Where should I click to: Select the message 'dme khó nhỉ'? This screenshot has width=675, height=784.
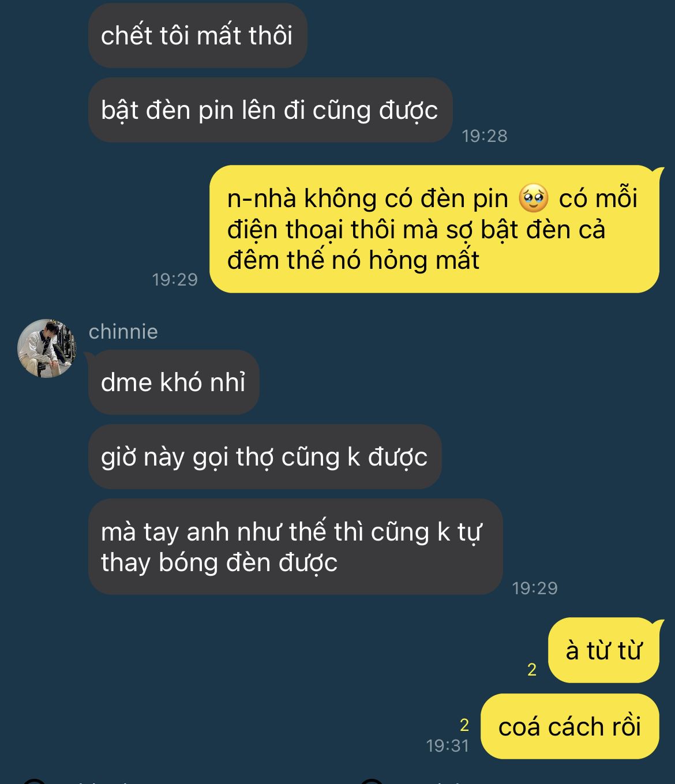[x=174, y=382]
